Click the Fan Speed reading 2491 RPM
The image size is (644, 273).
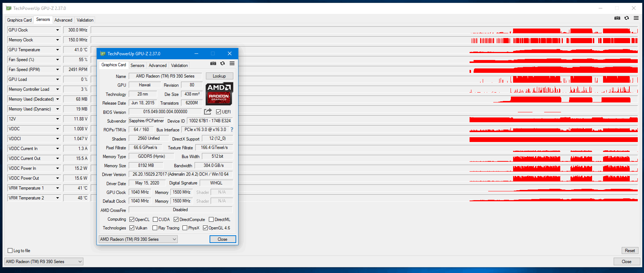click(76, 70)
